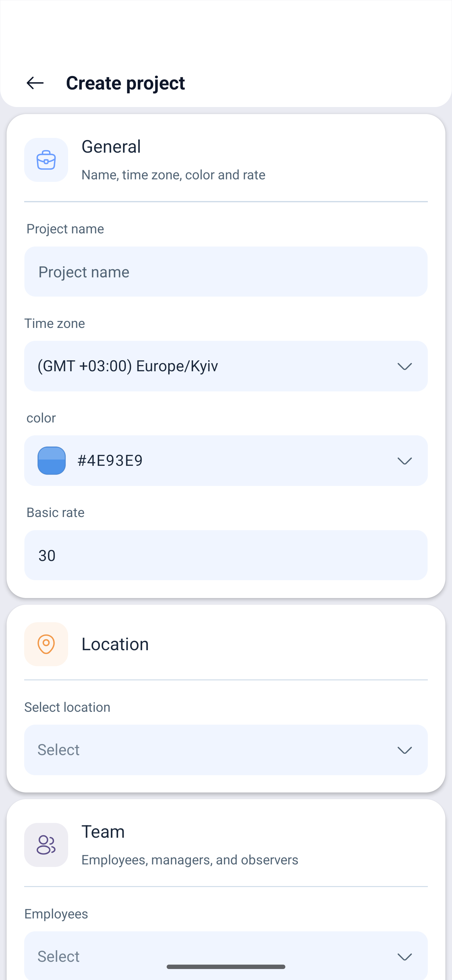The image size is (452, 980).
Task: Tap the Team people icon
Action: [46, 845]
